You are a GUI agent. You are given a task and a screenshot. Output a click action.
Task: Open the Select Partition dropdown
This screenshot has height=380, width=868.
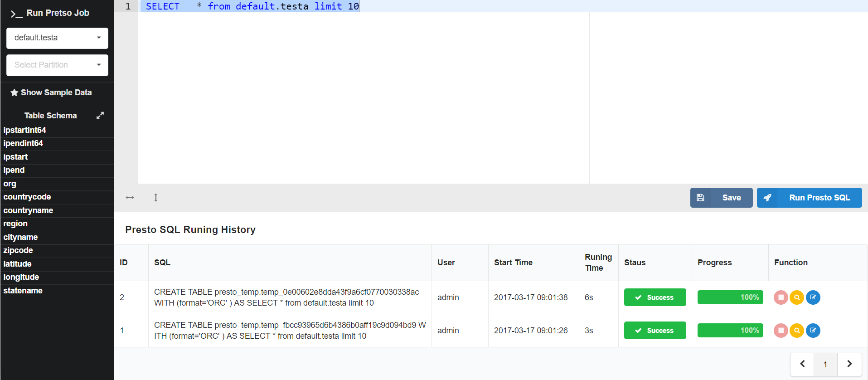[57, 65]
